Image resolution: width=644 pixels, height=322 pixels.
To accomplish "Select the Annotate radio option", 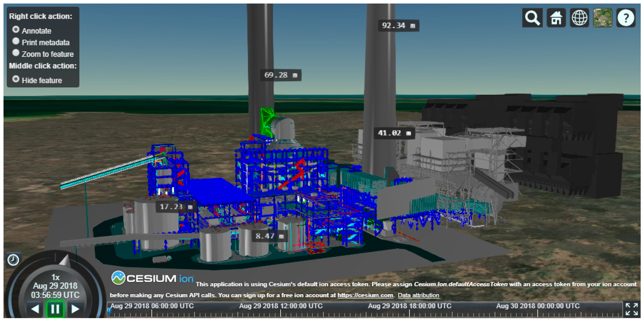I will pos(16,29).
